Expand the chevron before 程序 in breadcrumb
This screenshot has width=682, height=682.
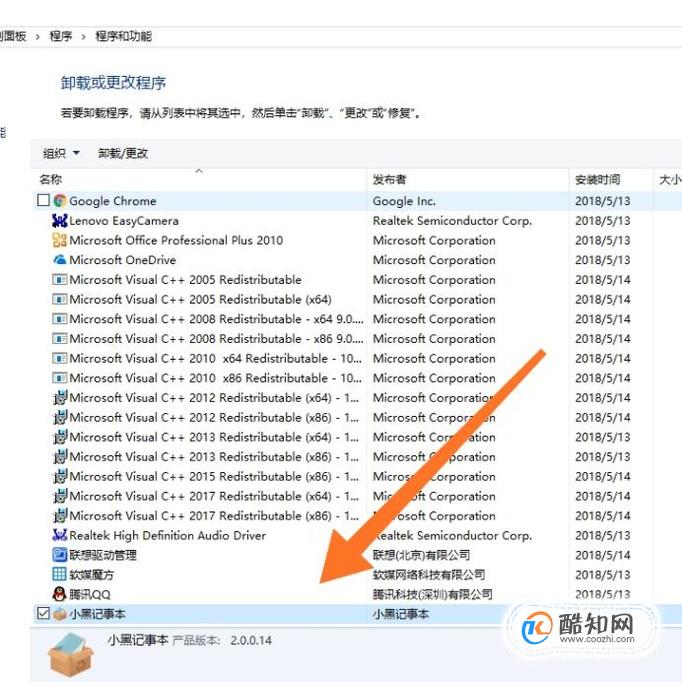[38, 37]
